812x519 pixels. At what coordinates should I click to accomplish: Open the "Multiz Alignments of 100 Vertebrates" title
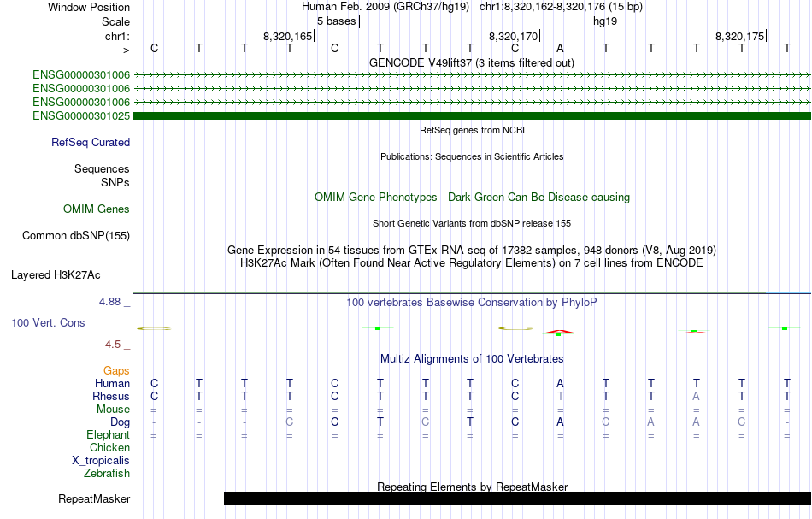pos(472,359)
